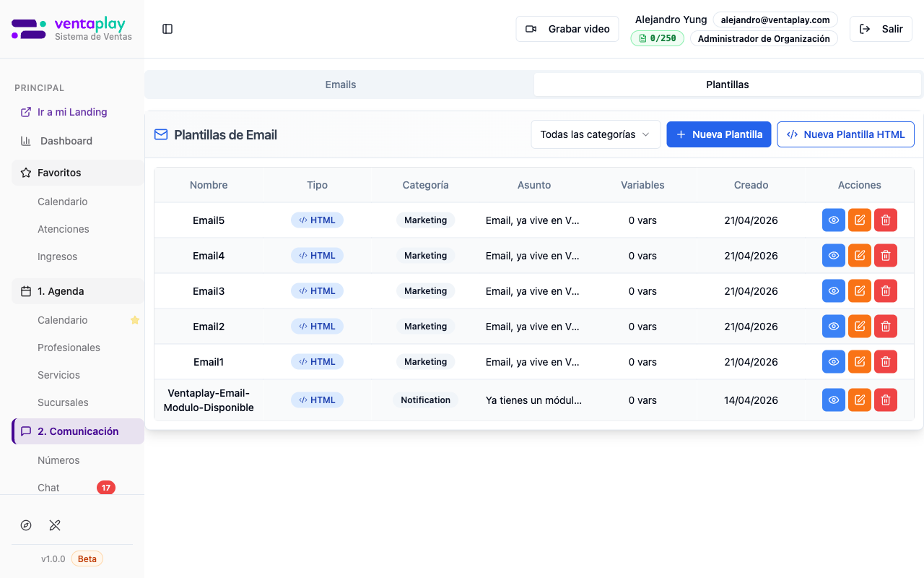Switch to the Emails tab
This screenshot has height=578, width=924.
point(340,85)
